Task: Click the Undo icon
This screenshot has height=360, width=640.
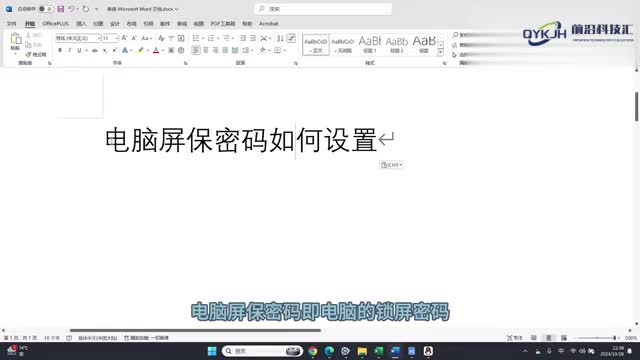Action: click(71, 9)
